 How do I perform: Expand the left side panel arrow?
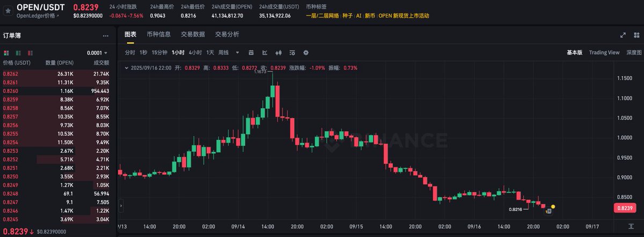tap(121, 205)
